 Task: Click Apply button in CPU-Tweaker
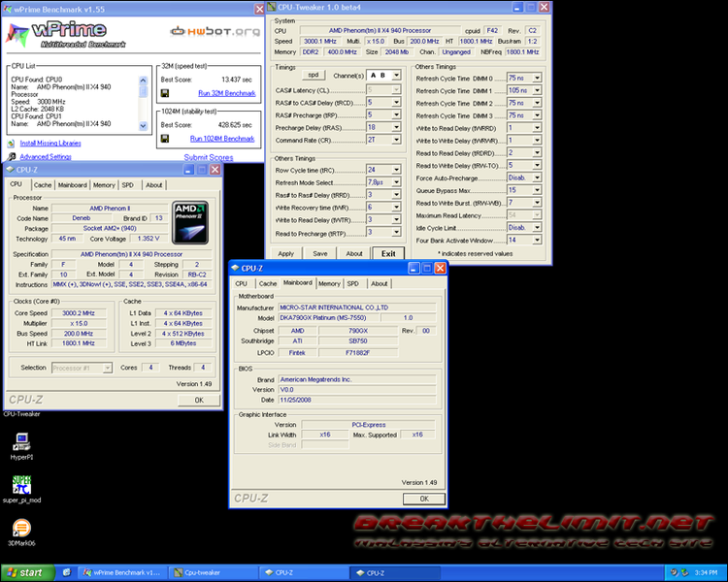pyautogui.click(x=286, y=253)
